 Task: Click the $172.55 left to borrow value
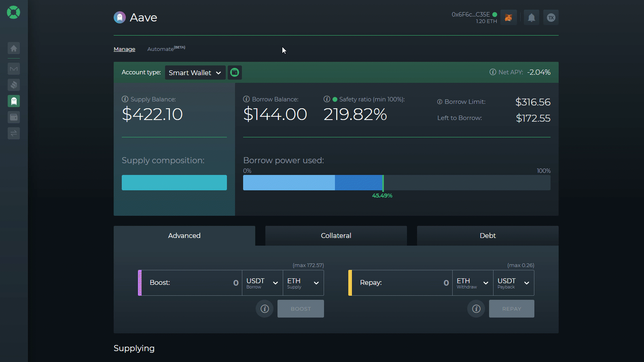[x=533, y=118]
